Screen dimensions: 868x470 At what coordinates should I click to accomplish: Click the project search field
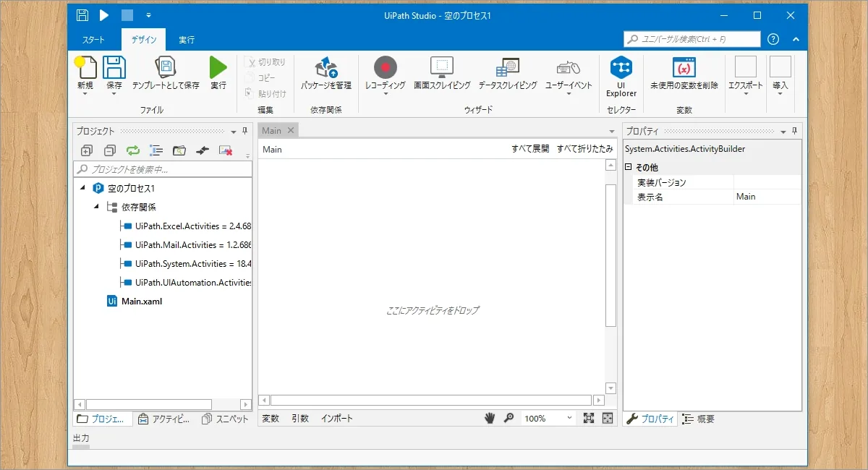163,169
